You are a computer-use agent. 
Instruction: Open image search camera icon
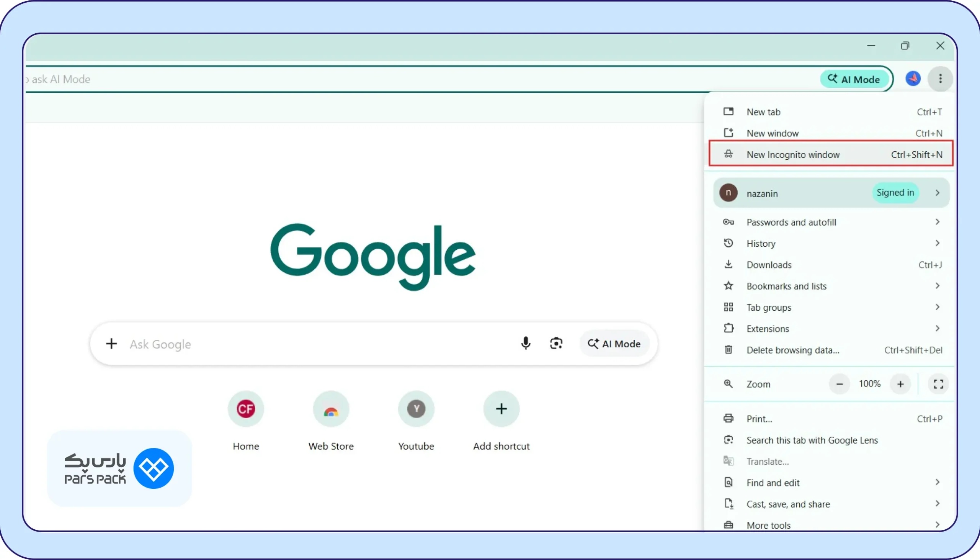coord(556,343)
